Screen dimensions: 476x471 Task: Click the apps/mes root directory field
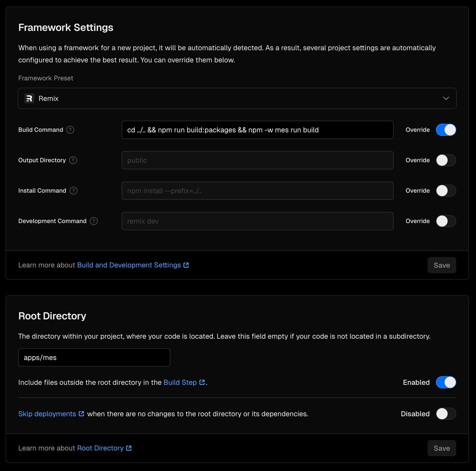[94, 357]
